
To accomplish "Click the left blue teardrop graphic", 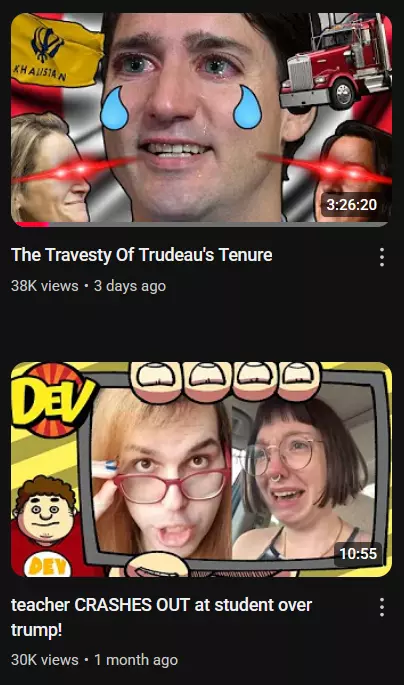I will click(114, 108).
